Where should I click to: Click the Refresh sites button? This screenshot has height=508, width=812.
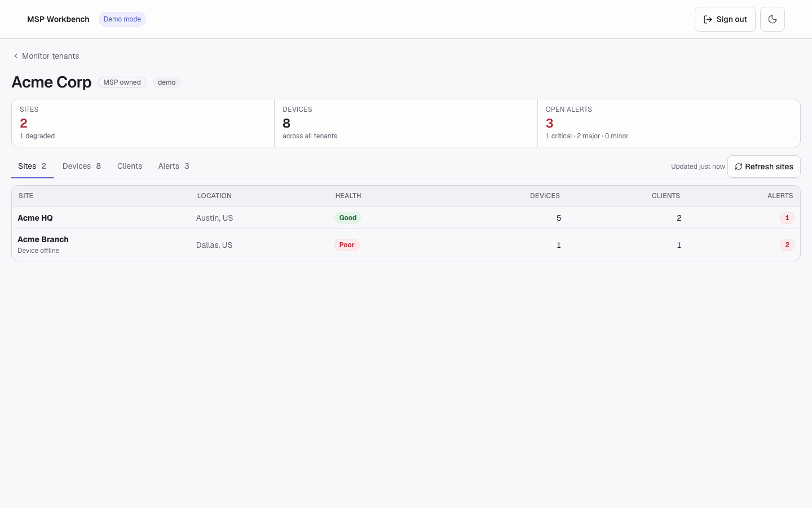[764, 167]
